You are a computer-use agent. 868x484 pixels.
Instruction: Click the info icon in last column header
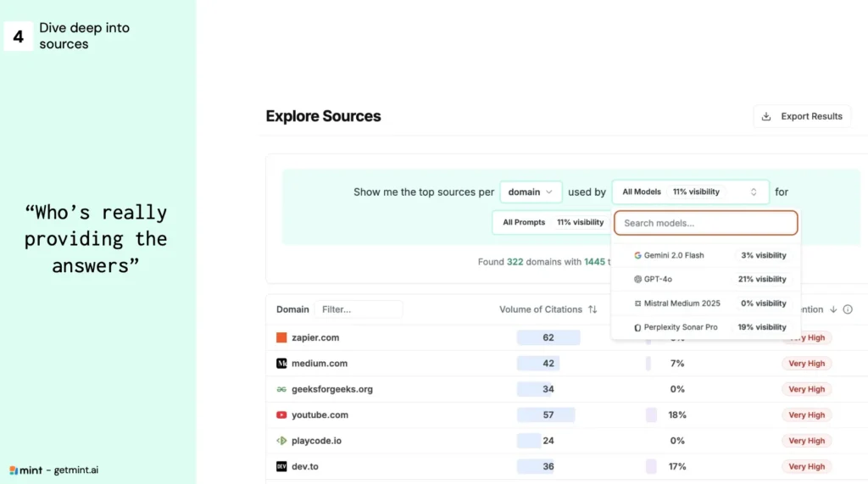pyautogui.click(x=848, y=309)
